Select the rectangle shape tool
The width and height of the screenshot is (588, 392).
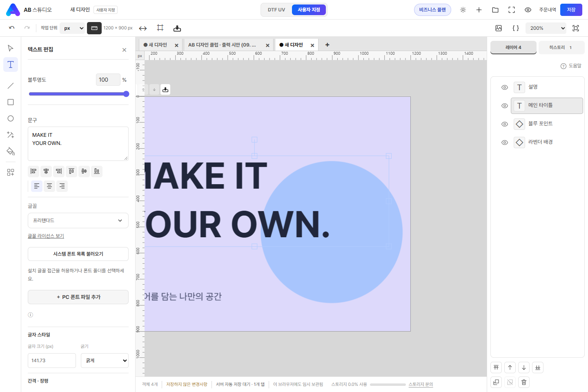[x=11, y=102]
